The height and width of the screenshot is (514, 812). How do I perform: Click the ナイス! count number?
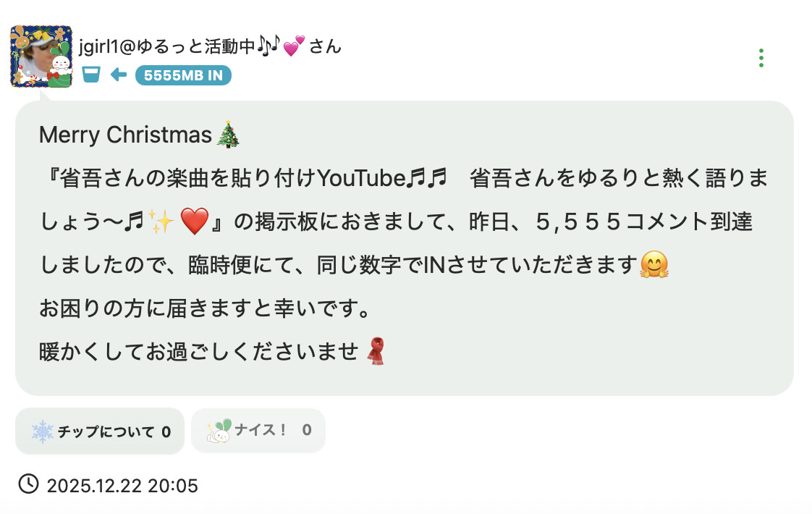307,430
